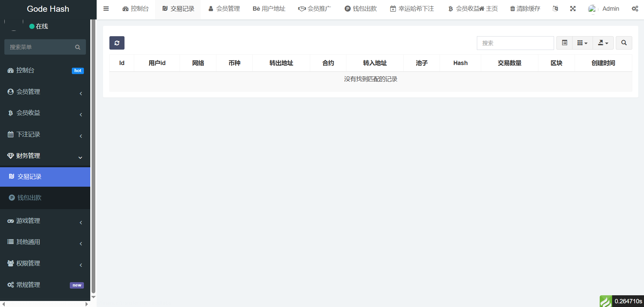Open the language translate icon
This screenshot has height=307, width=644.
(x=555, y=9)
